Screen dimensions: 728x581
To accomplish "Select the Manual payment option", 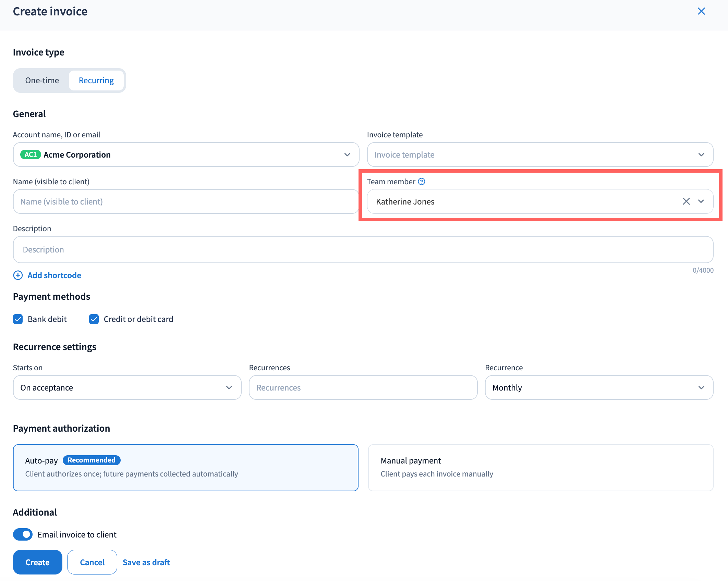I will 540,468.
